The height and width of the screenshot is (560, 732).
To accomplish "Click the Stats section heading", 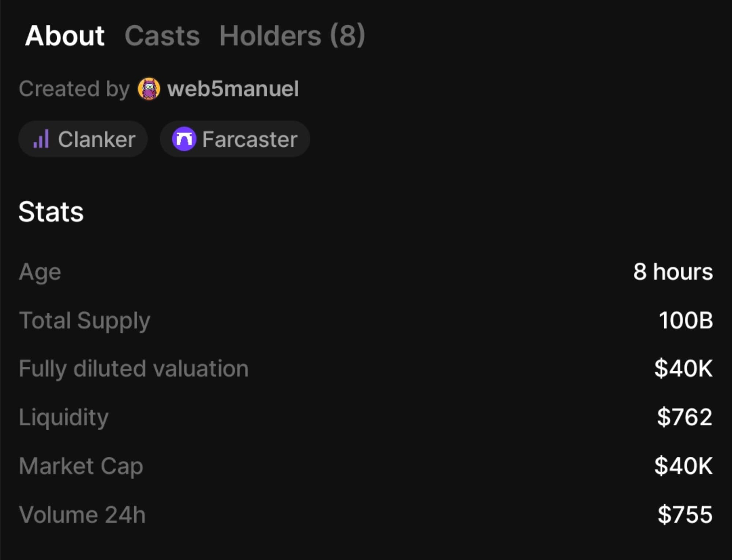I will click(51, 212).
